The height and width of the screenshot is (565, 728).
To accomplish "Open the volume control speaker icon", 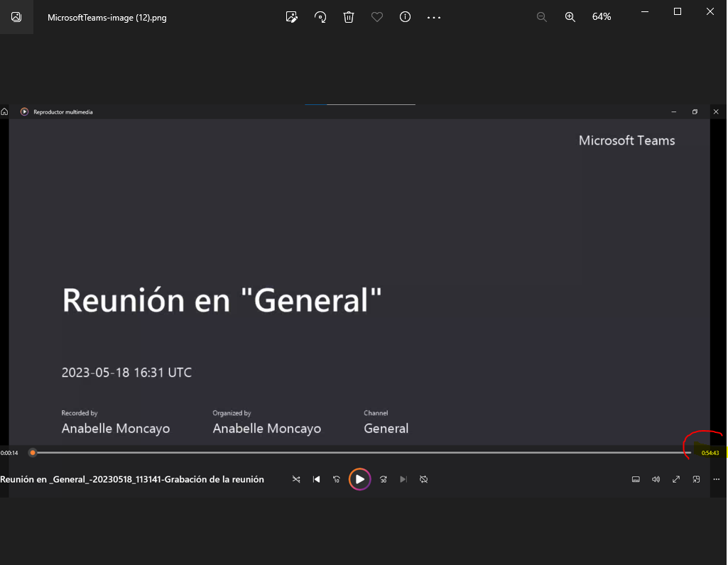I will pyautogui.click(x=656, y=480).
